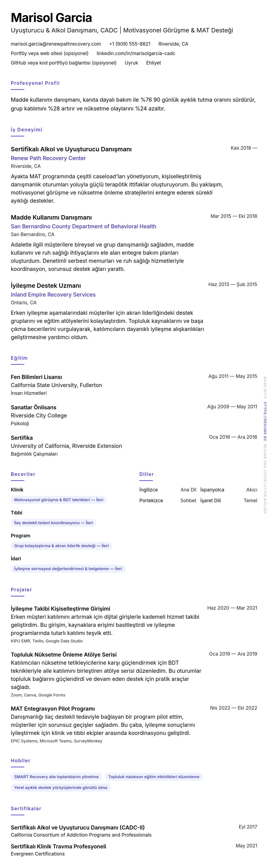Open San Bernardino County Department of Behavioral Health
Image resolution: width=268 pixels, height=868 pixels.
(x=84, y=226)
